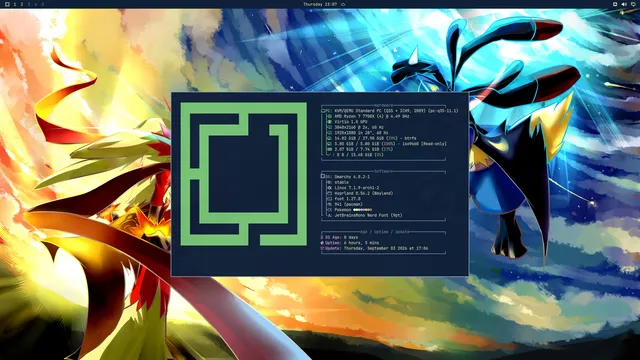Click the Thursday 23:07 clock
Screen dimensions: 640x360
(320, 4)
